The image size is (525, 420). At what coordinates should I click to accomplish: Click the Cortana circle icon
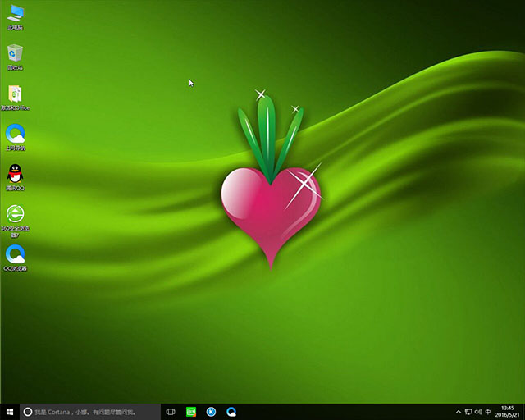click(28, 411)
